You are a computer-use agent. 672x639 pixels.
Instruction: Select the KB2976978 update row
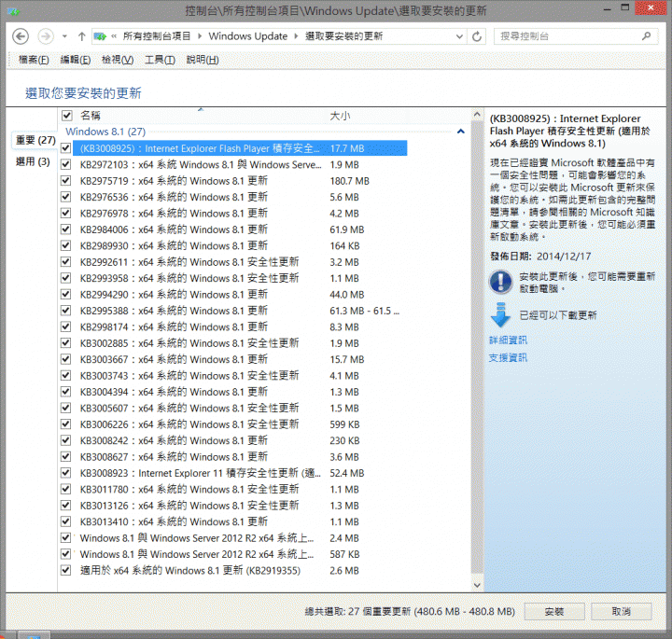[240, 214]
